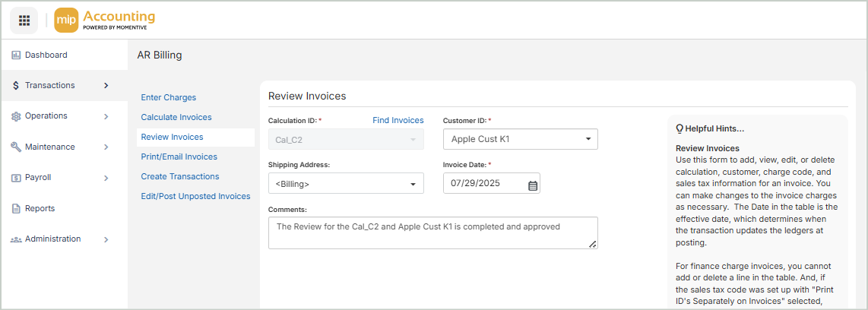Expand the Payroll submenu chevron
The height and width of the screenshot is (310, 868).
point(106,178)
